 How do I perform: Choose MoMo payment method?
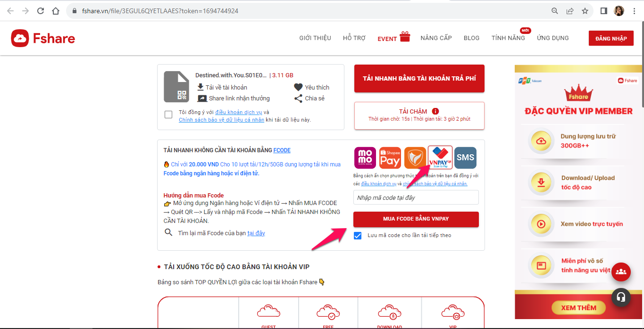[x=365, y=158]
